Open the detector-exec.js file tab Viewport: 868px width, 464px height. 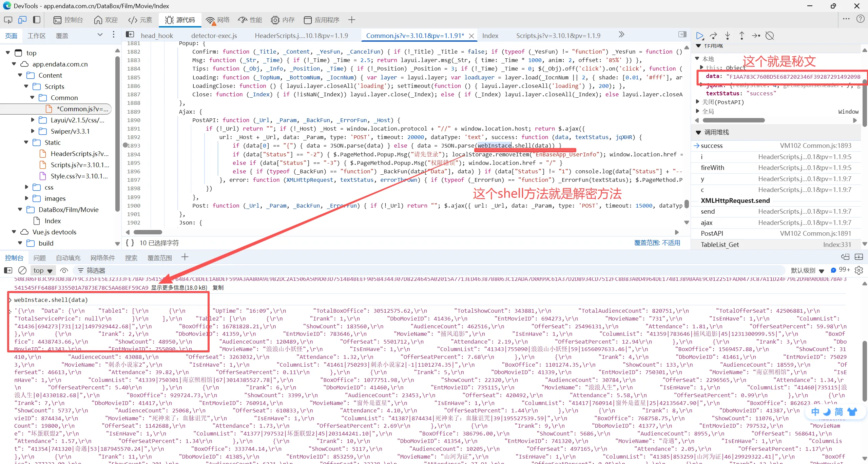tap(214, 36)
